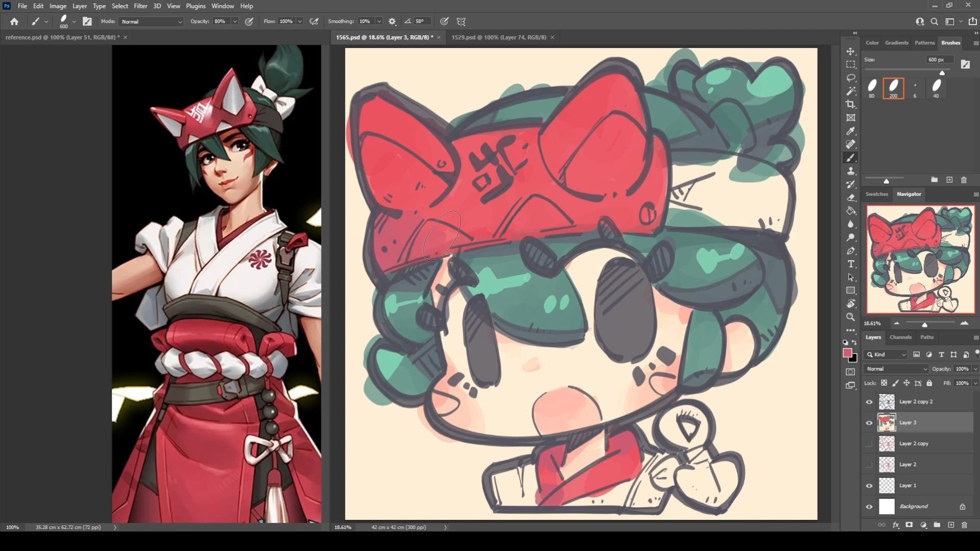Screen dimensions: 980x551
Task: Open layer Opacity dropdown arrow
Action: pyautogui.click(x=975, y=369)
